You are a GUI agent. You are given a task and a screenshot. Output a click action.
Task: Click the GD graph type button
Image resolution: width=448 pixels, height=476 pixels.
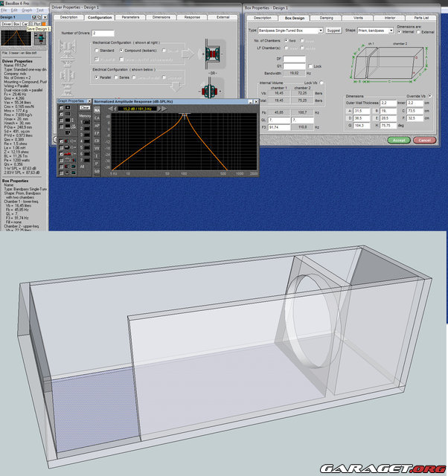pos(97,172)
